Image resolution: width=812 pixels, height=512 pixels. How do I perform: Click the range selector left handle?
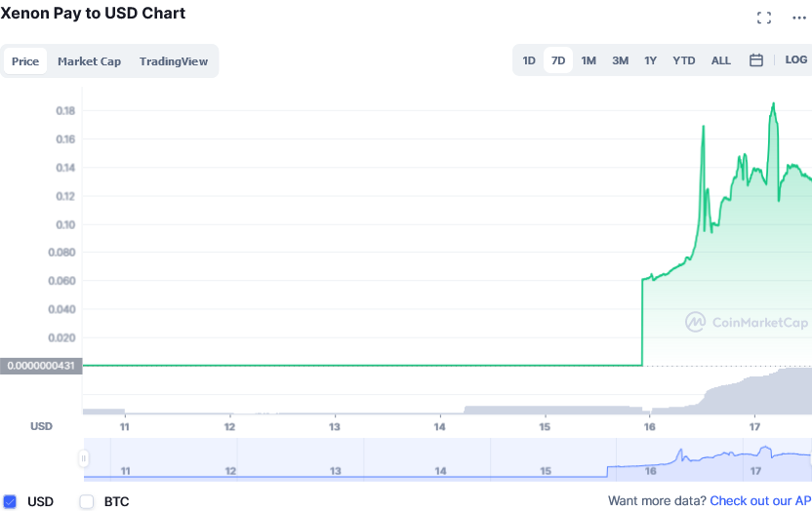coord(83,458)
